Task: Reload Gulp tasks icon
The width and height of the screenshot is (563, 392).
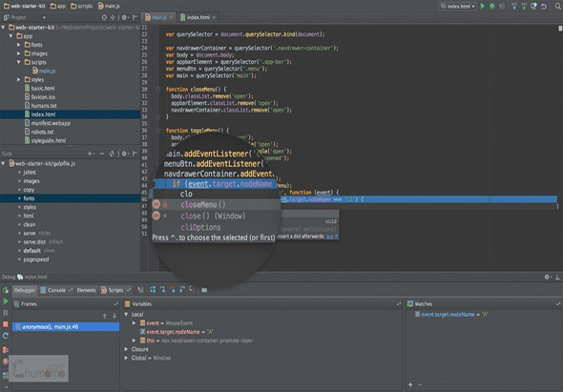Action: [x=112, y=154]
